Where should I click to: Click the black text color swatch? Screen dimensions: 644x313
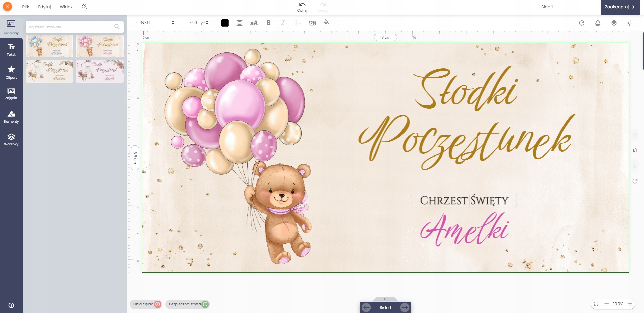tap(225, 23)
